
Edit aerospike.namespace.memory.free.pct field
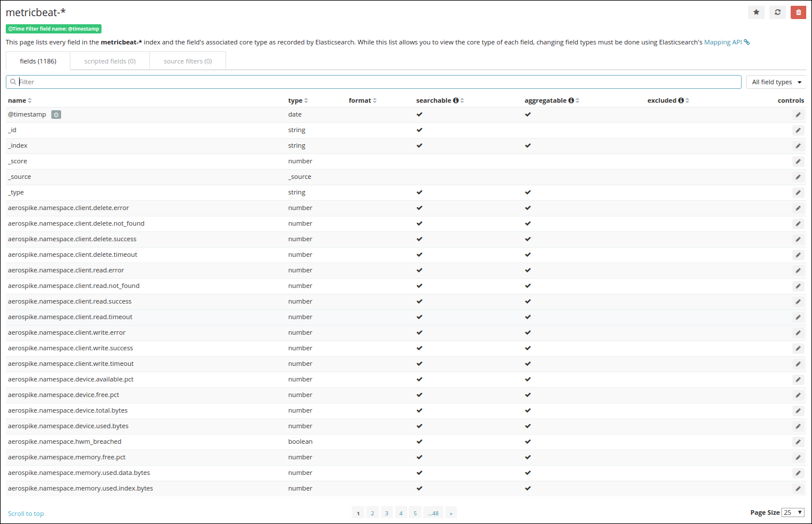[x=798, y=458]
